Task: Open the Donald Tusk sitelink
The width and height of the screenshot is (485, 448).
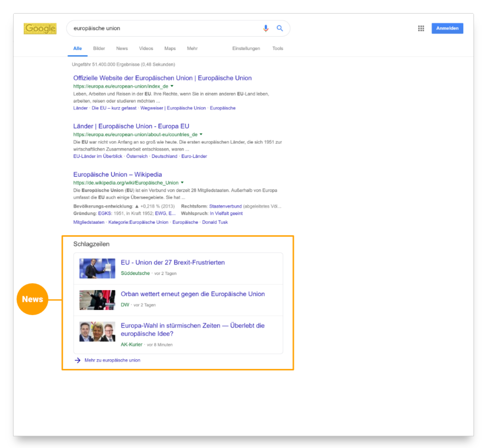Action: click(x=215, y=222)
